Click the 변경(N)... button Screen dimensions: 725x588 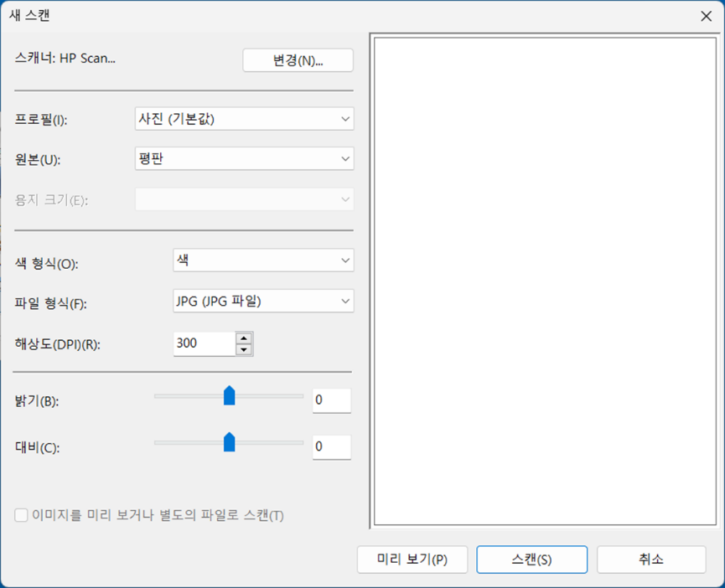(298, 60)
